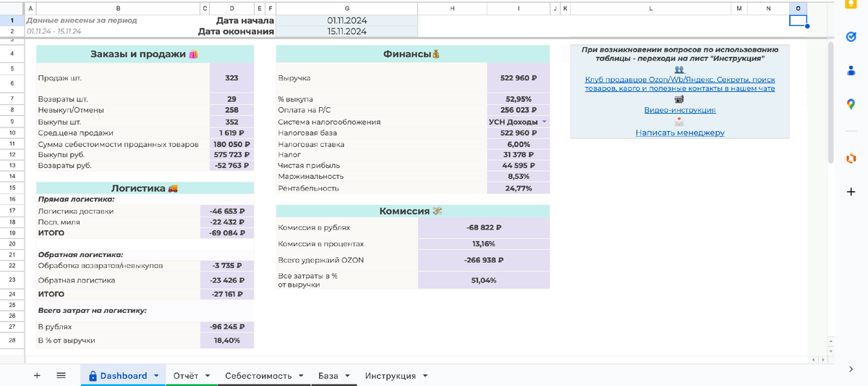Screen dimensions: 868x386
Task: Select column header B
Action: coord(118,8)
